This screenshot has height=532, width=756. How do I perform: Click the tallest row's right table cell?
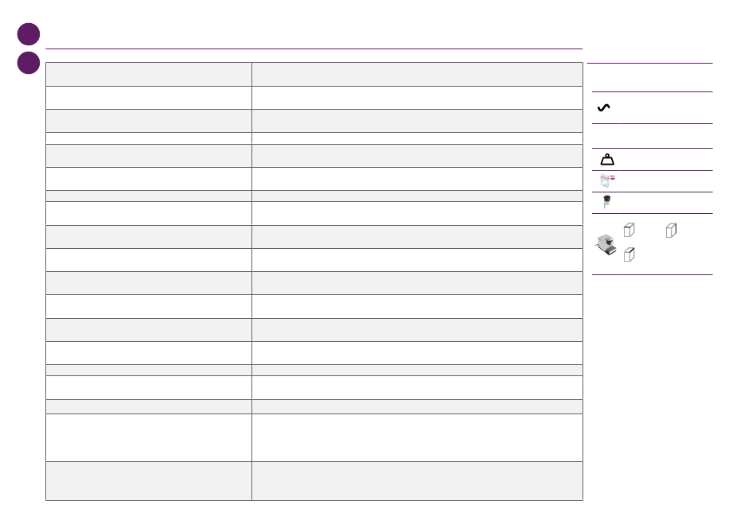pyautogui.click(x=417, y=437)
